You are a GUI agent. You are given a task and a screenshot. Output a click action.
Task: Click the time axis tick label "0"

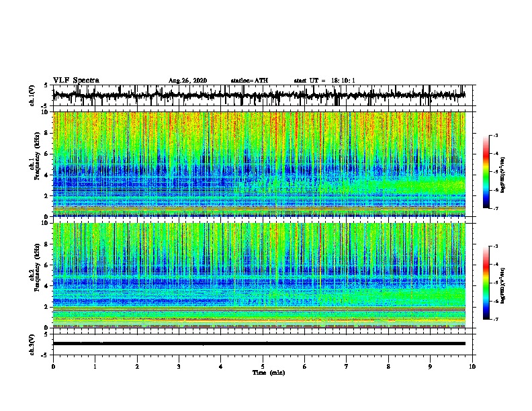(x=53, y=367)
